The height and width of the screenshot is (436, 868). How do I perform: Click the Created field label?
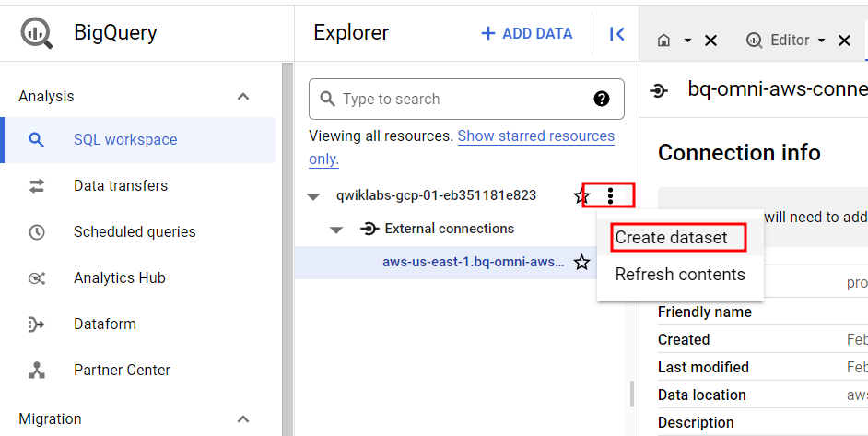pyautogui.click(x=684, y=339)
